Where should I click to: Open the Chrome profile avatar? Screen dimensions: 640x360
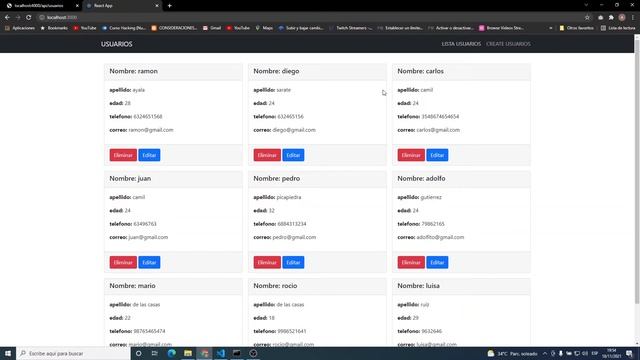click(x=622, y=18)
